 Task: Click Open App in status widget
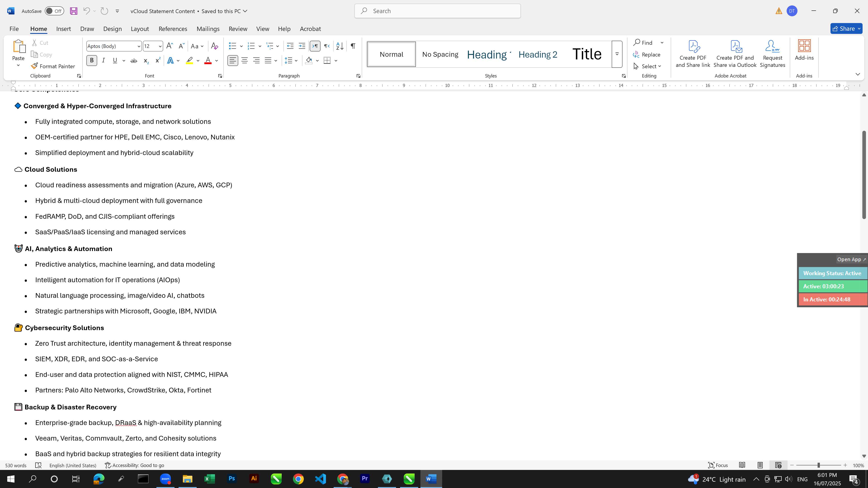(851, 259)
